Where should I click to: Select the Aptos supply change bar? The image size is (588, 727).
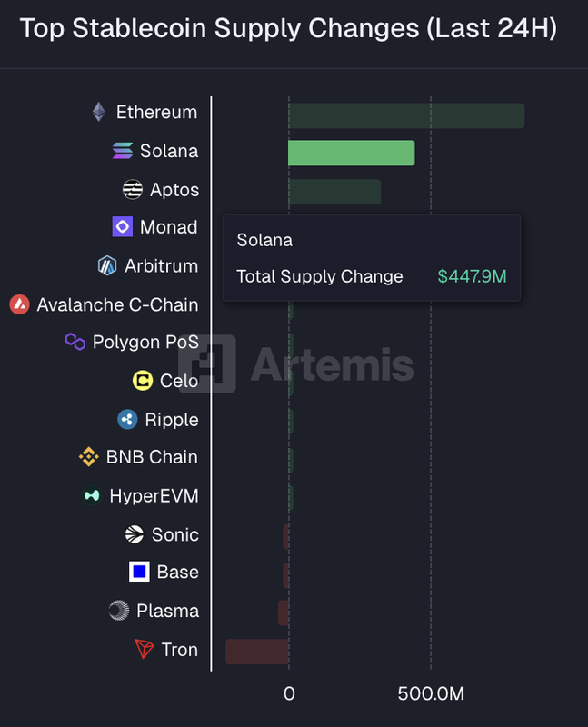334,192
